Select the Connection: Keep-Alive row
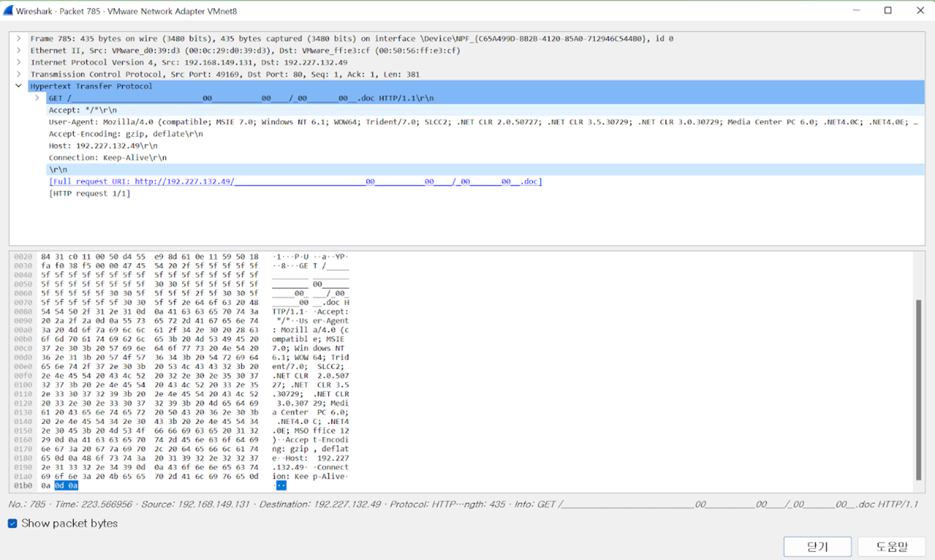This screenshot has height=560, width=935. click(108, 158)
